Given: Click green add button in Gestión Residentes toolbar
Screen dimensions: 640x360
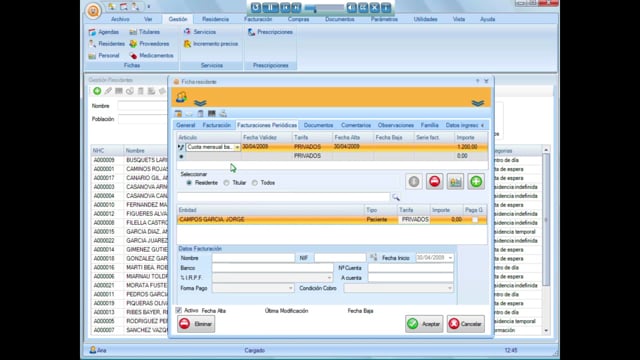Looking at the screenshot, I should [97, 91].
